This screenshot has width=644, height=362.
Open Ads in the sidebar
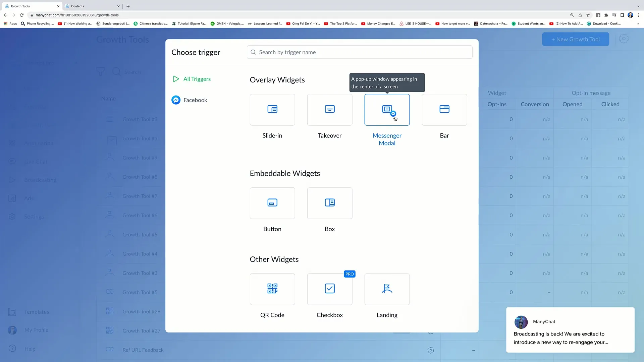tap(21, 198)
